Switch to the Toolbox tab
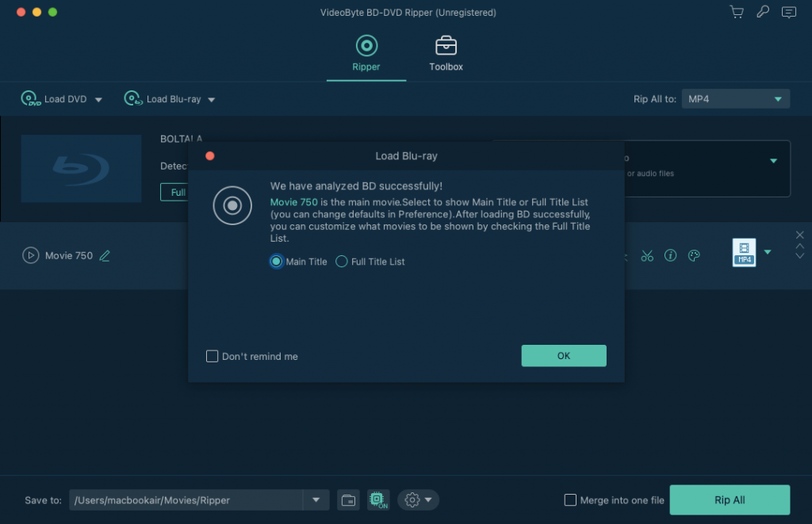This screenshot has height=524, width=812. [446, 53]
